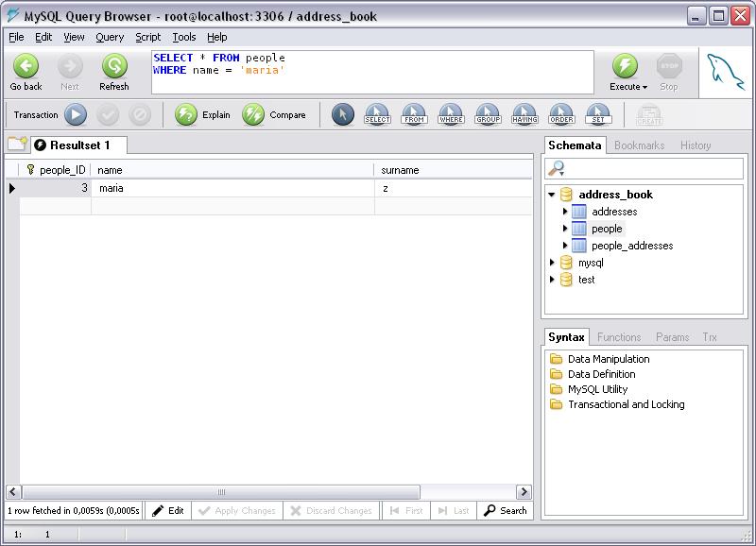Open the File menu
Screen dimensions: 756x546
16,37
